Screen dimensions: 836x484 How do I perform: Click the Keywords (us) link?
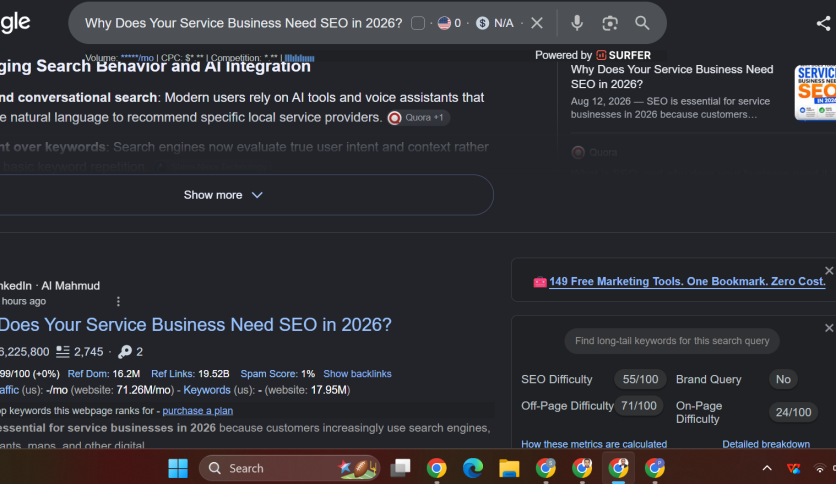click(x=207, y=390)
